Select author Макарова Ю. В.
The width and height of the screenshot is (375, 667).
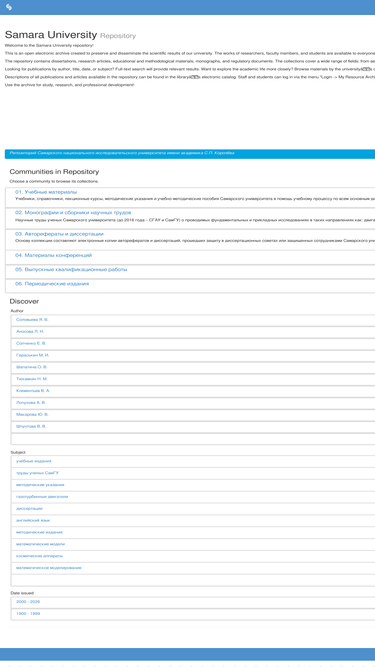(32, 414)
